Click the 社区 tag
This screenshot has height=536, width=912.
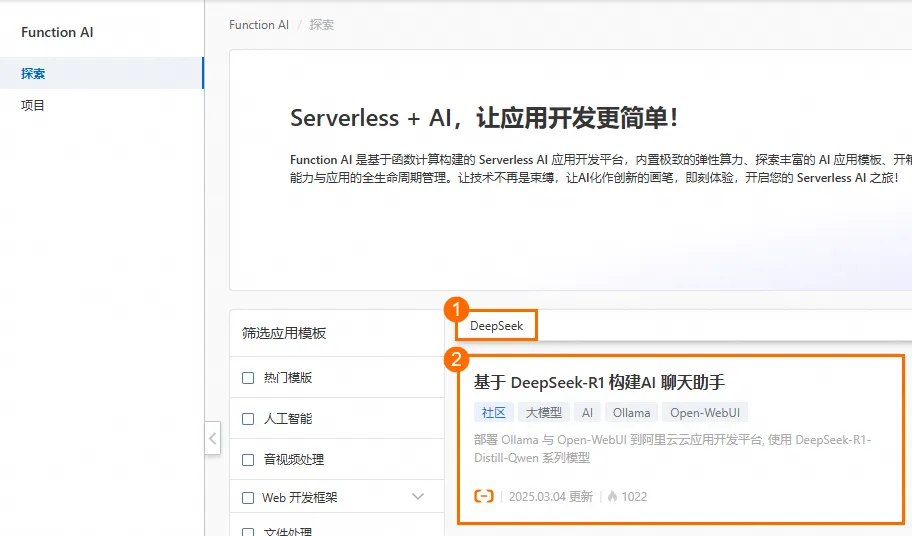tap(494, 413)
